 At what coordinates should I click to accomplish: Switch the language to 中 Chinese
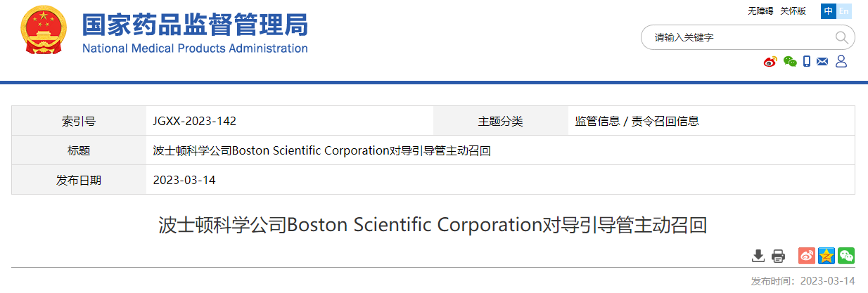click(x=829, y=11)
